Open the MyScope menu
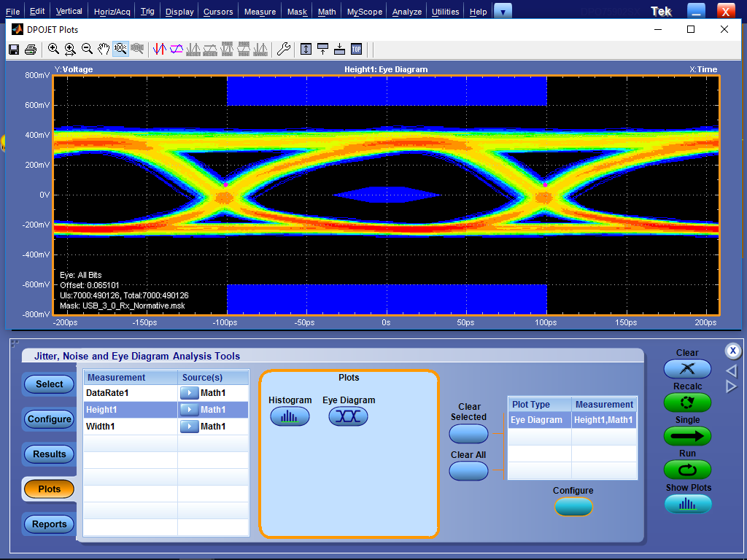Screen dimensions: 747x560 click(365, 12)
